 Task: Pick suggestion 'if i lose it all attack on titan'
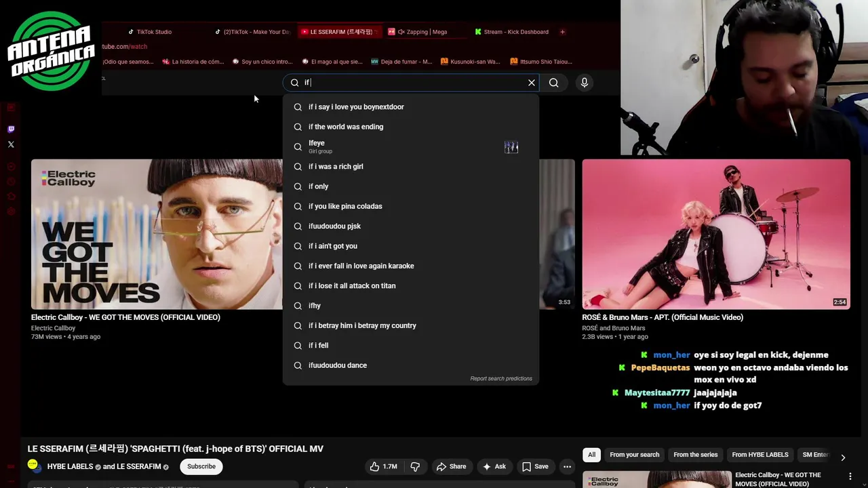(x=411, y=286)
